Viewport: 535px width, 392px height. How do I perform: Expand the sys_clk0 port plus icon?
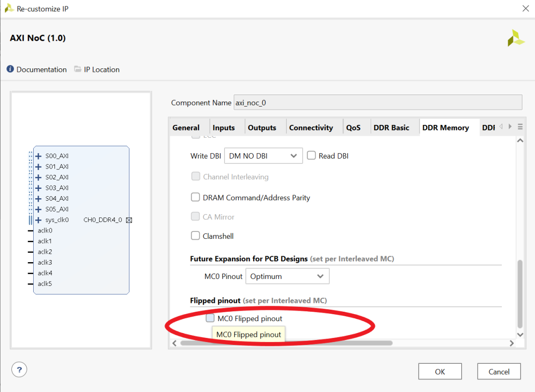39,220
